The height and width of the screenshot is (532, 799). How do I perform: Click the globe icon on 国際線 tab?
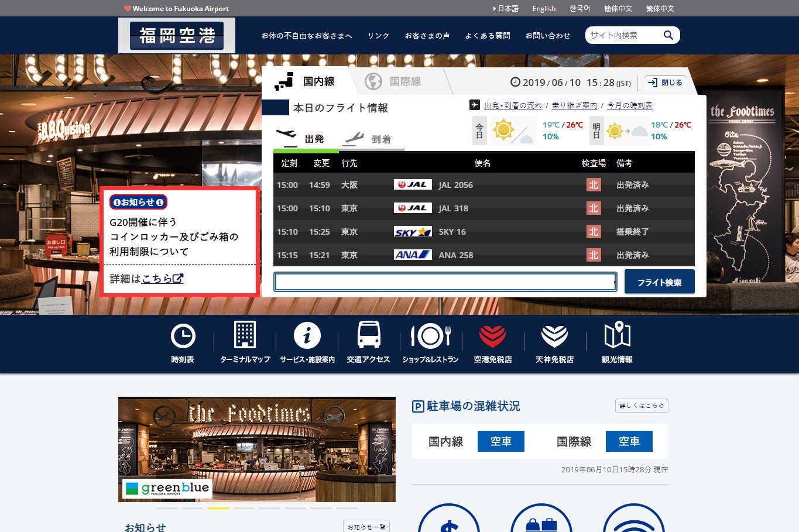373,81
